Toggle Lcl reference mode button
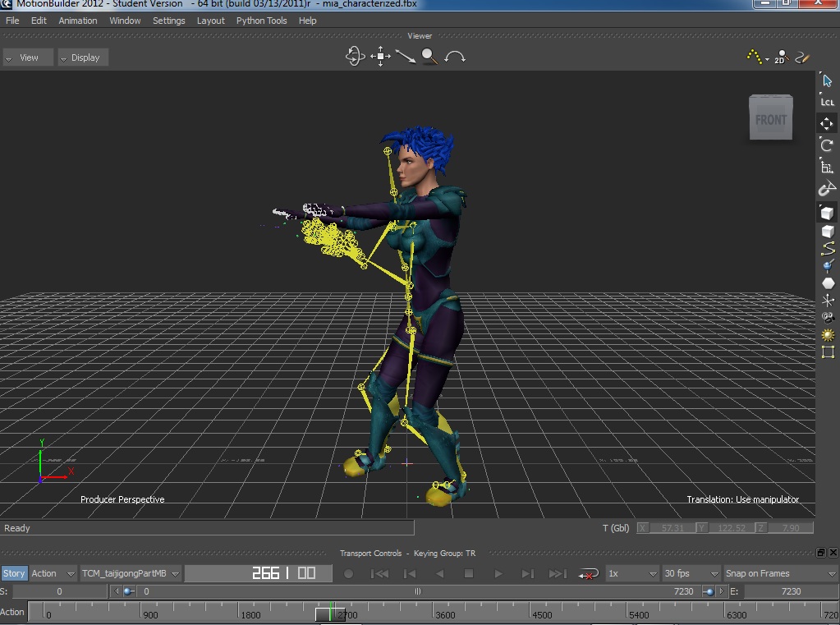Viewport: 840px width, 625px height. pos(827,102)
